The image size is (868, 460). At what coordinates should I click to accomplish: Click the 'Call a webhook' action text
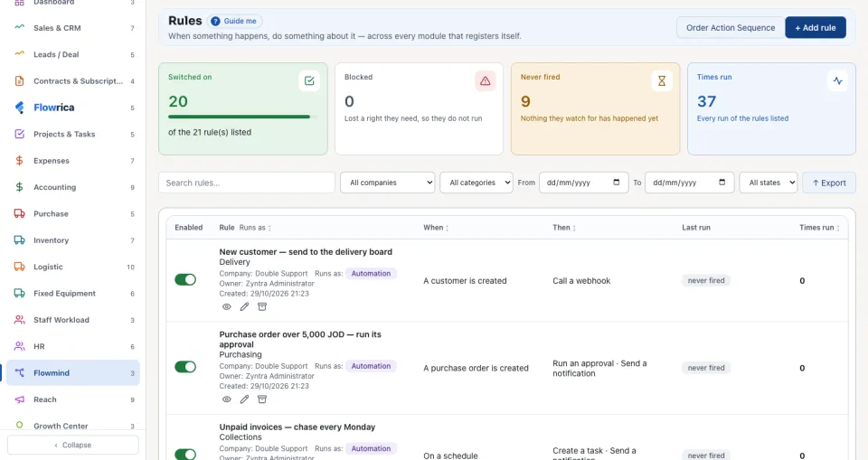[581, 281]
